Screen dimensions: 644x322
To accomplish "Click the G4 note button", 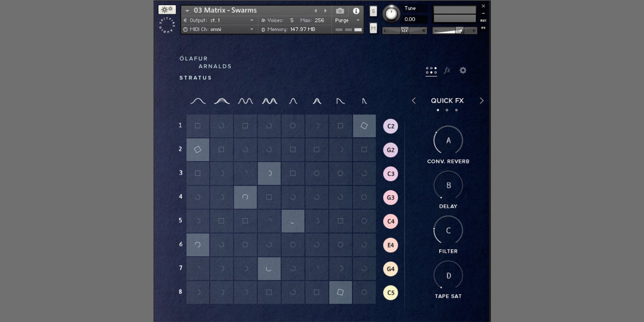I will (x=390, y=269).
